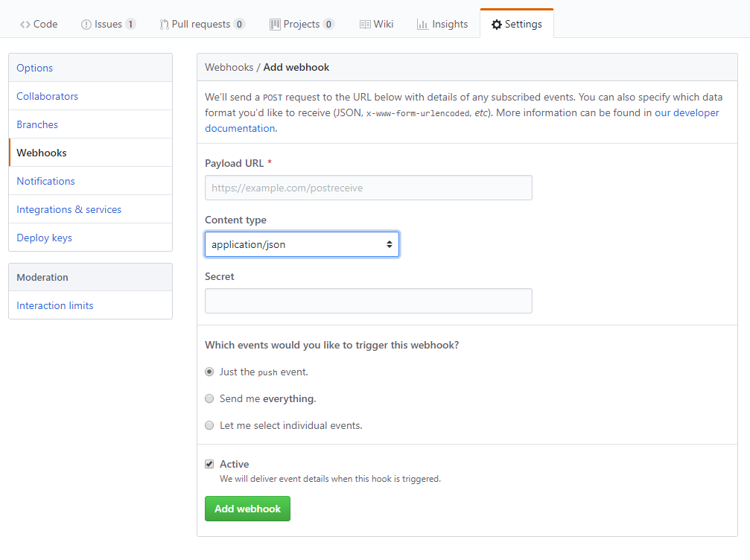
Task: Choose Let me select individual events
Action: pos(209,426)
